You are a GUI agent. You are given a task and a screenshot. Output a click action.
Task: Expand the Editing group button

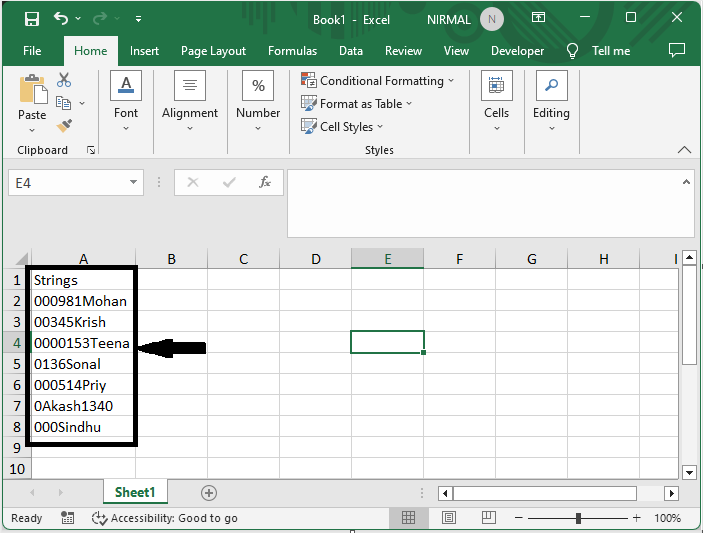[x=551, y=101]
